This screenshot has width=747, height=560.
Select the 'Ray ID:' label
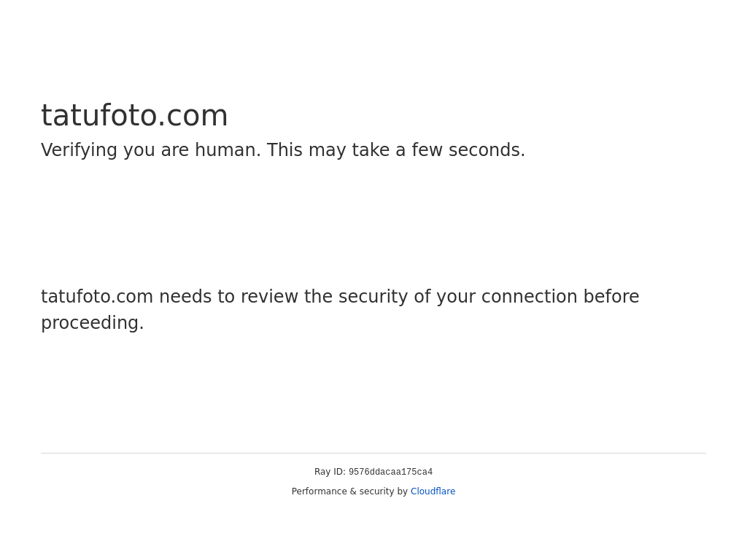coord(330,472)
